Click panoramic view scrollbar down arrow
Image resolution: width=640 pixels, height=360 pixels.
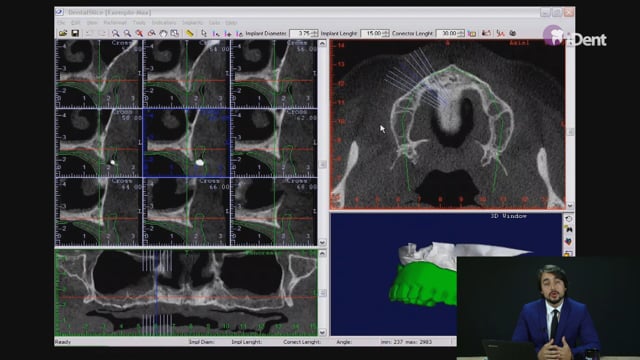coord(322,332)
